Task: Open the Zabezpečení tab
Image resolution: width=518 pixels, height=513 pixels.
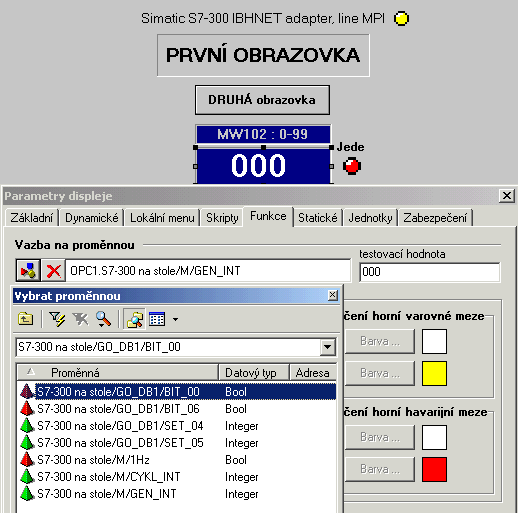Action: point(435,218)
